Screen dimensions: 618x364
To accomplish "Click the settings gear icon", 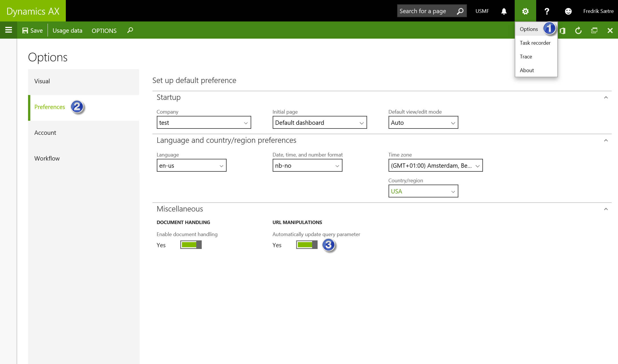I will click(525, 11).
